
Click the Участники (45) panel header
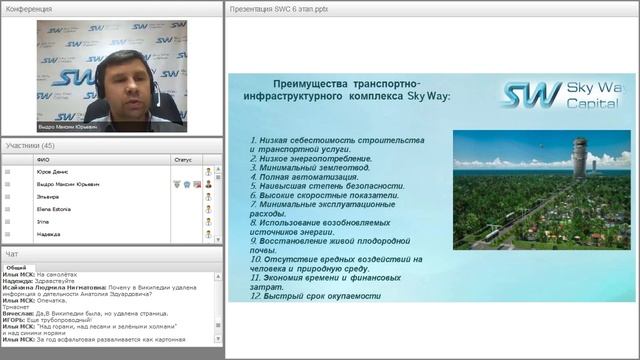(x=112, y=146)
